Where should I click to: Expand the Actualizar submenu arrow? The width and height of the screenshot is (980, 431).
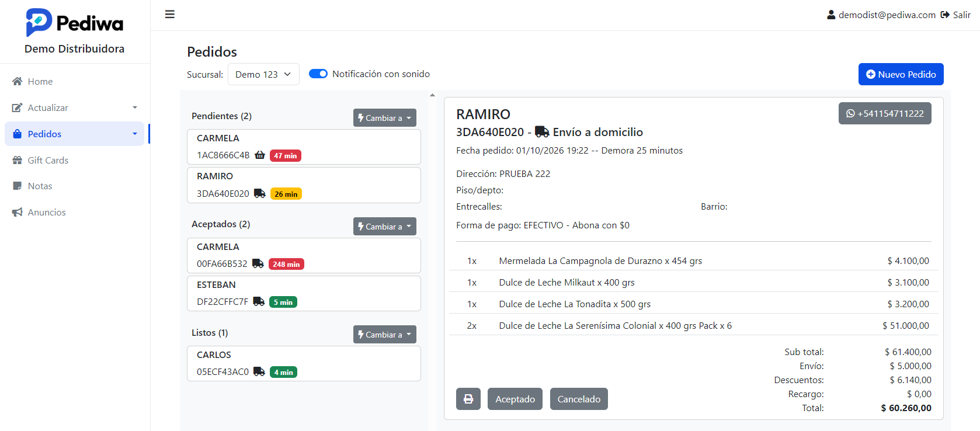135,107
